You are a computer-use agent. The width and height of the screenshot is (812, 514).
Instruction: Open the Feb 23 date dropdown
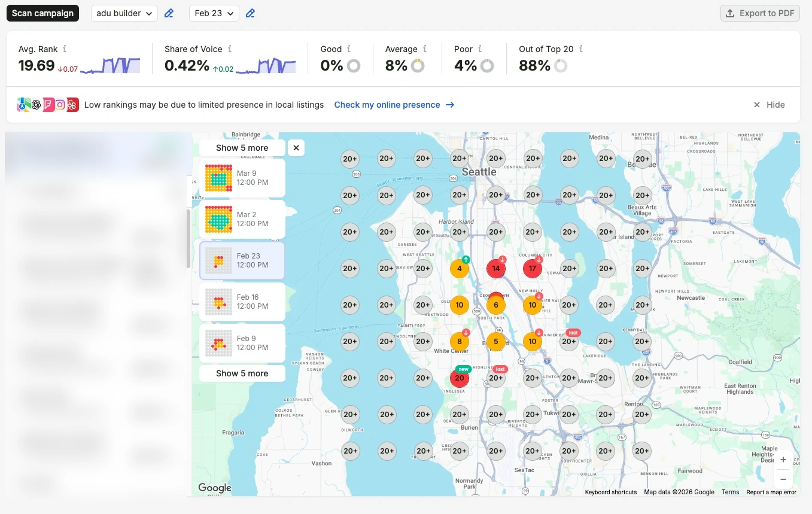point(214,13)
